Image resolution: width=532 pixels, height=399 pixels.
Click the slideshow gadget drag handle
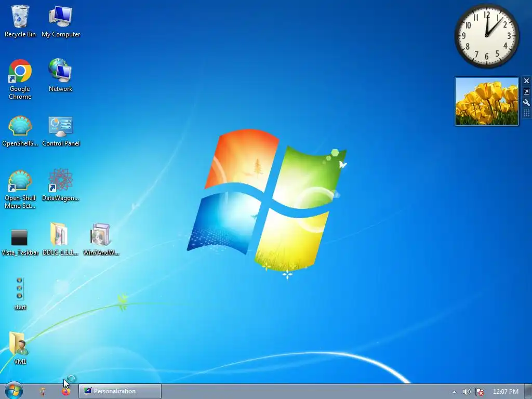pos(527,113)
